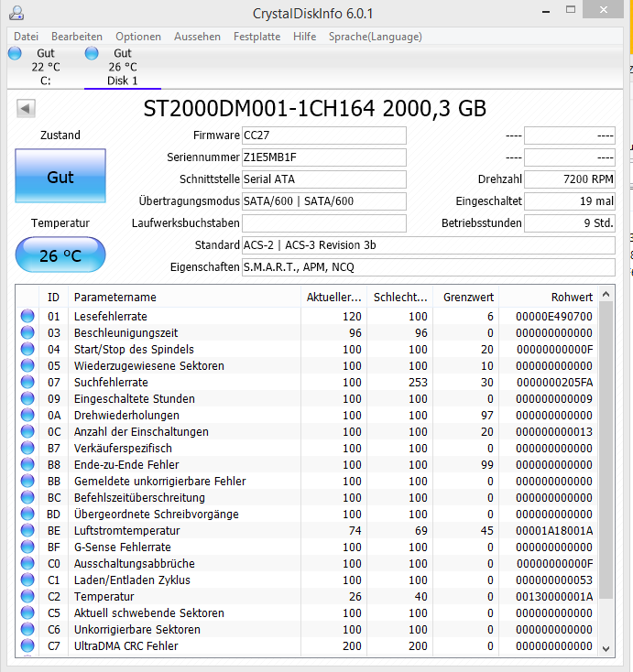This screenshot has height=672, width=633.
Task: Click status icon of G-Sense Fehlerrate row
Action: click(27, 547)
